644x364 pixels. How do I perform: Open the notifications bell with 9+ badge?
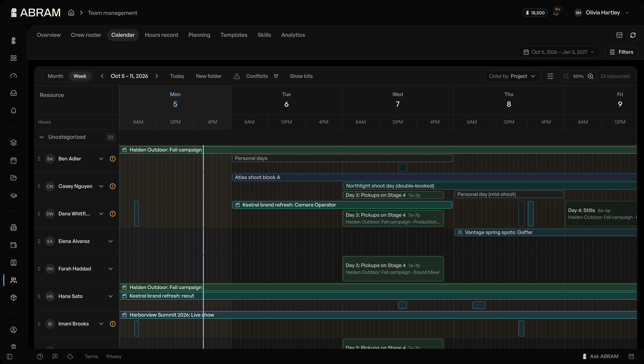pos(556,13)
